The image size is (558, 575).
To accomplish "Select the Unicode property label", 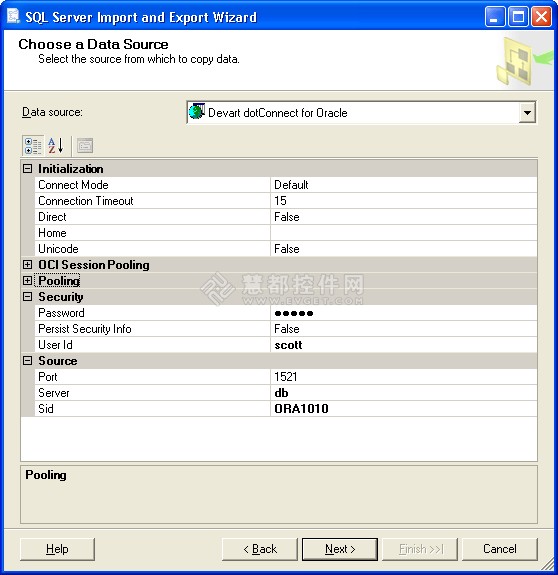I will [x=58, y=249].
